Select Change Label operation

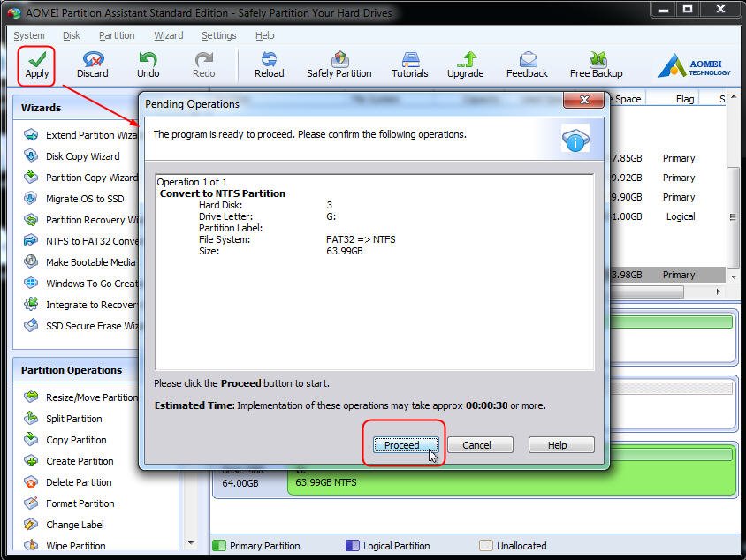pos(64,525)
